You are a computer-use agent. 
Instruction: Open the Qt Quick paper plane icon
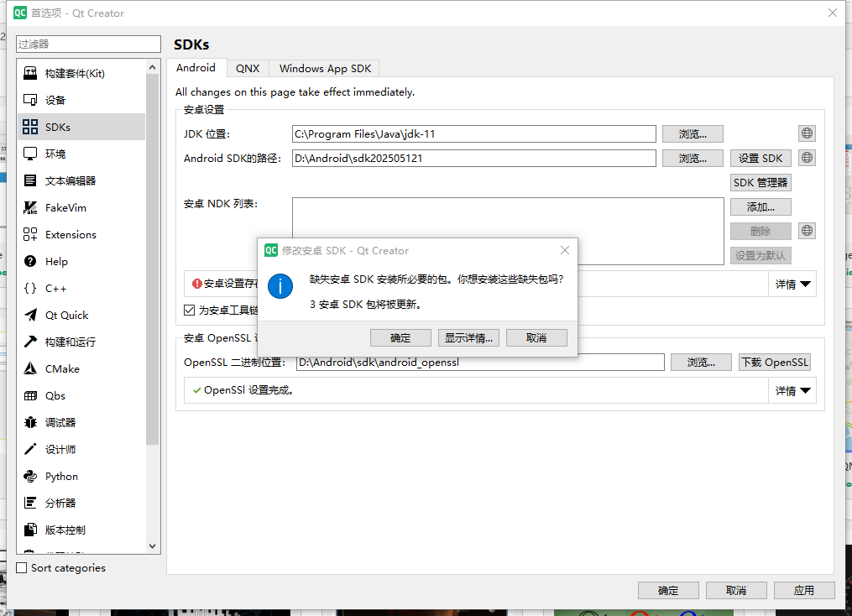(x=30, y=315)
